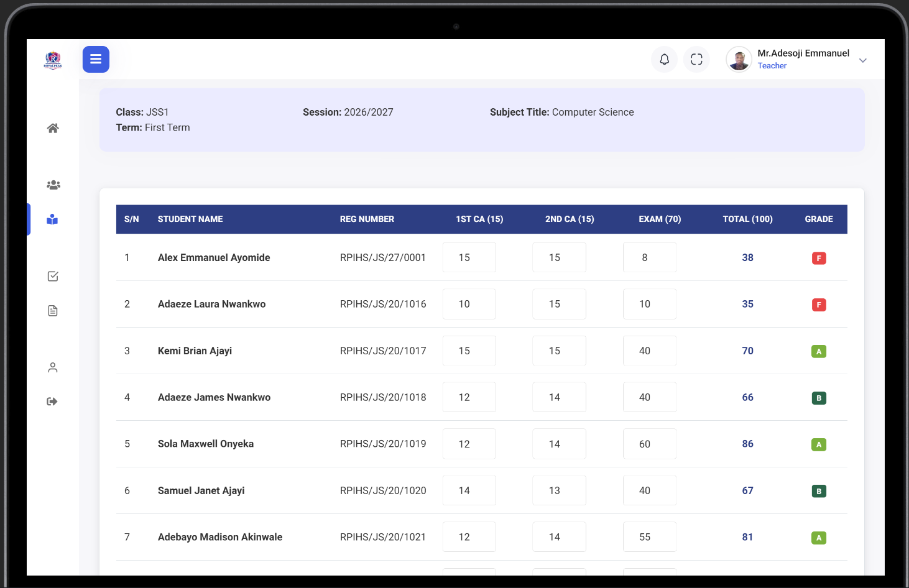This screenshot has width=909, height=588.
Task: Focus Sola Maxwell Onyeka's exam score input
Action: coord(649,444)
